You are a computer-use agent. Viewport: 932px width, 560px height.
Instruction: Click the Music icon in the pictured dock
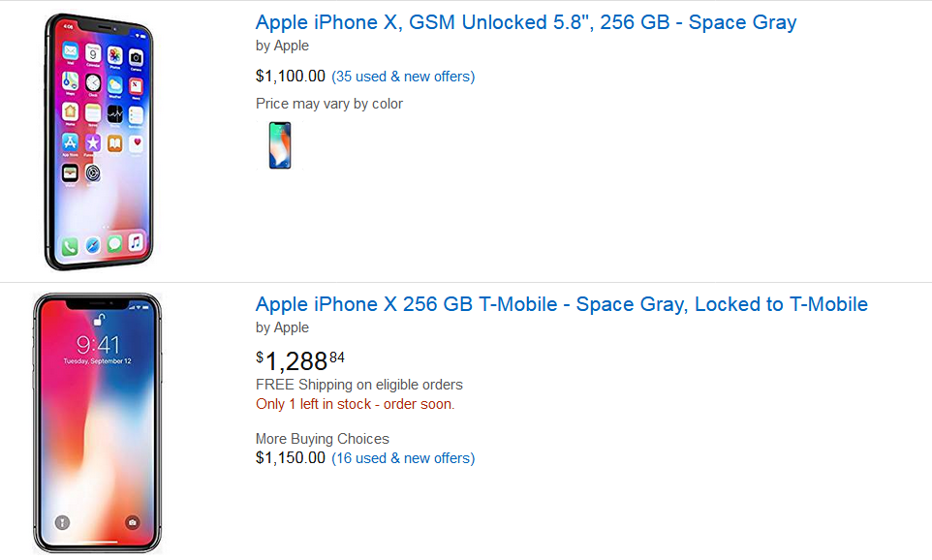tap(137, 242)
